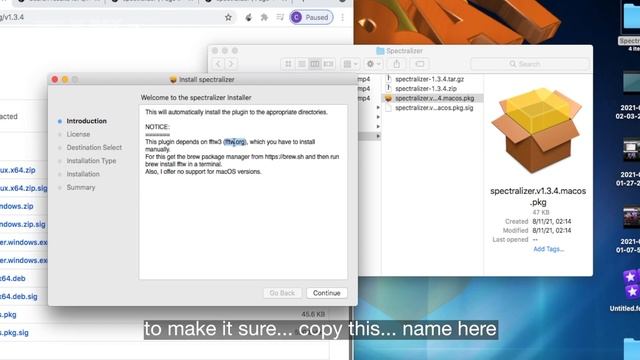Go forward in Finder Spectralizer window
The image size is (640, 360).
(231, 64)
